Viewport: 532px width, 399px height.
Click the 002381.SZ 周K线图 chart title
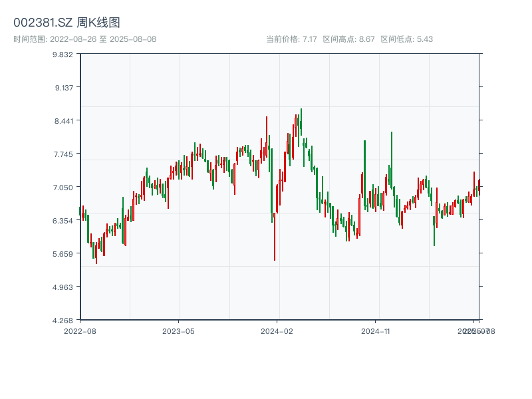point(66,23)
